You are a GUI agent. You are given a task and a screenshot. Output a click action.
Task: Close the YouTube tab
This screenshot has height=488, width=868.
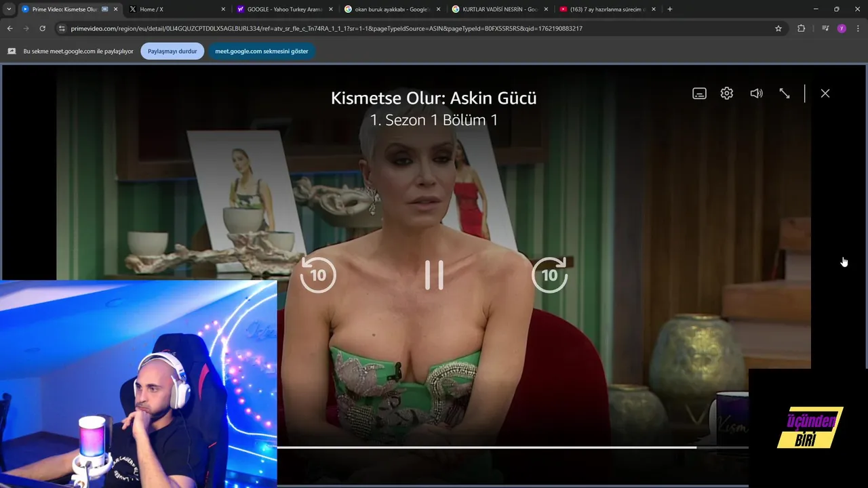click(x=653, y=9)
